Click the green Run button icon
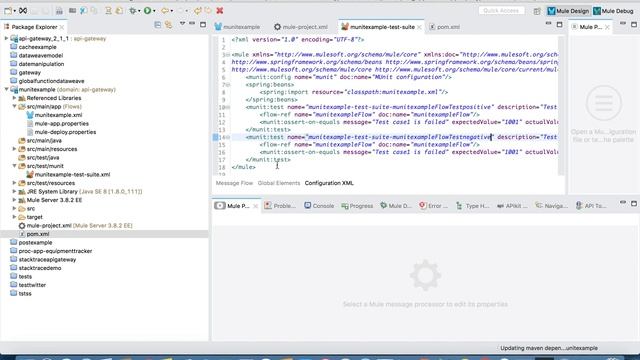Screen dimensions: 640x360 (147, 11)
